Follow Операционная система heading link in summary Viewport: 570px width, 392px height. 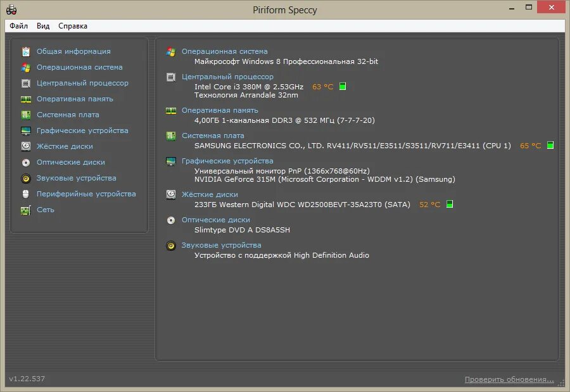(x=225, y=51)
